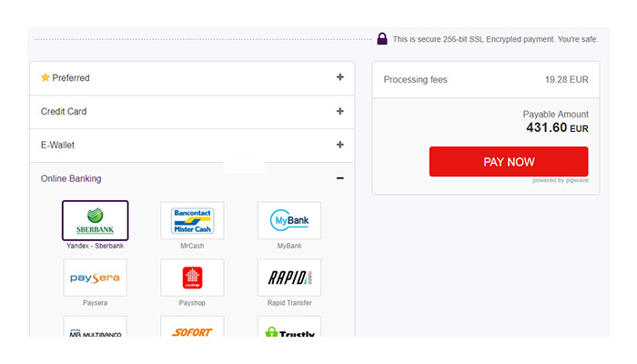The height and width of the screenshot is (364, 637).
Task: Click the Processing fees row
Action: point(485,80)
